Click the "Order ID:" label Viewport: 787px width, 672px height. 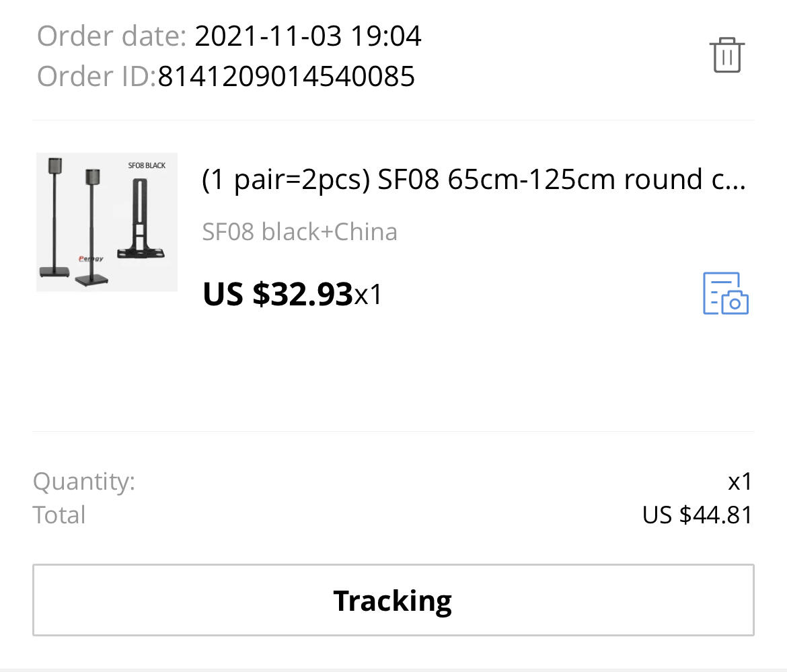coord(96,76)
